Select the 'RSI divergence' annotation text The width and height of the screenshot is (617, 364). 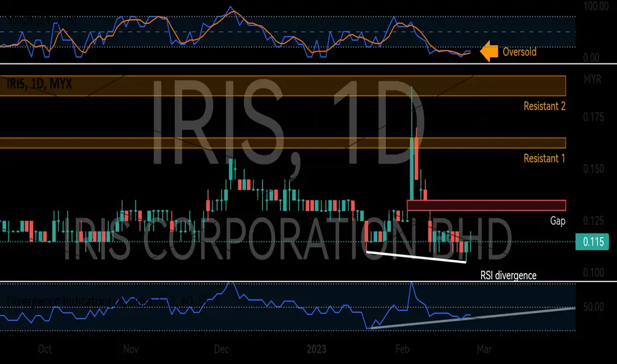click(508, 275)
